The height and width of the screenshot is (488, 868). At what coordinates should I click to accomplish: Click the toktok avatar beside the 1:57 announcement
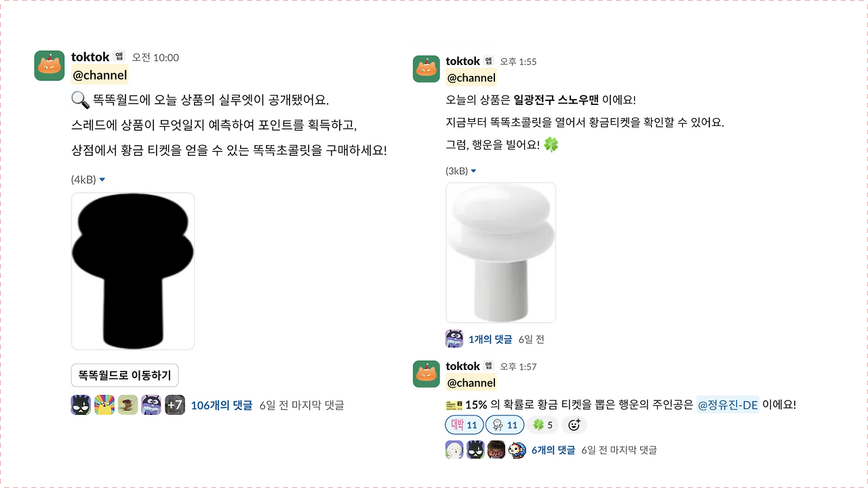tap(426, 373)
